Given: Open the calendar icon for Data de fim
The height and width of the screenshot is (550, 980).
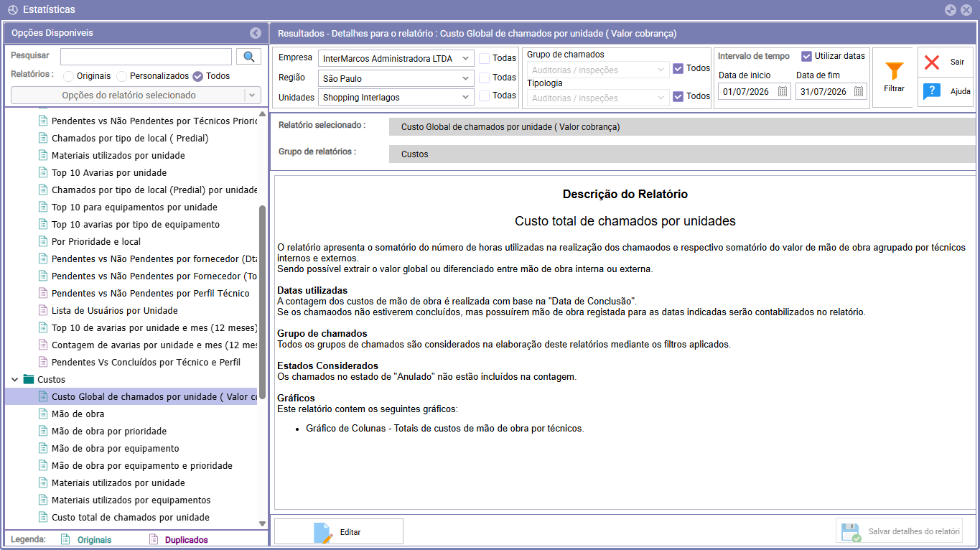Looking at the screenshot, I should click(859, 91).
